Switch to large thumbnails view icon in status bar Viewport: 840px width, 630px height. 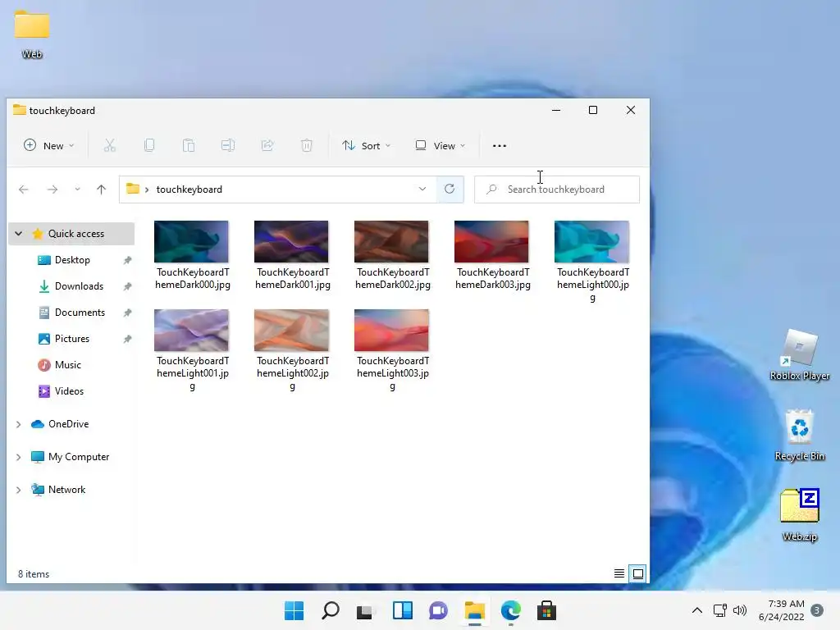(638, 573)
